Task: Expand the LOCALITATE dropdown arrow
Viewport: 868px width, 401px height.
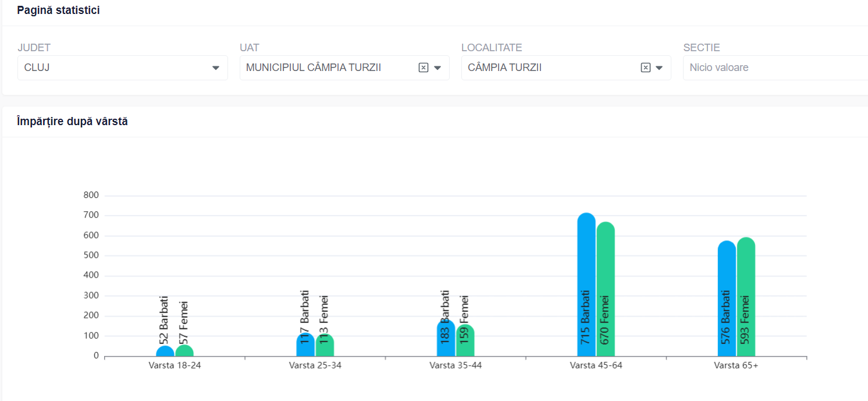Action: pyautogui.click(x=659, y=68)
